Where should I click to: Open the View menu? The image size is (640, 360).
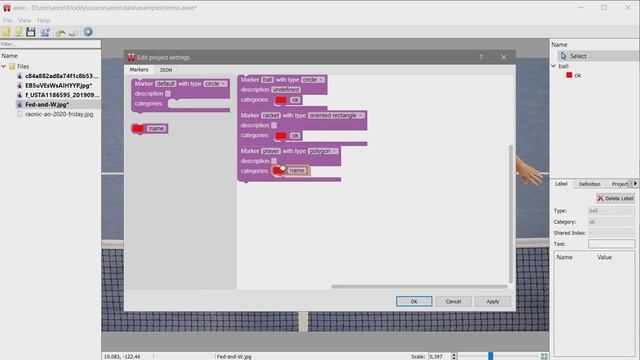pyautogui.click(x=24, y=20)
